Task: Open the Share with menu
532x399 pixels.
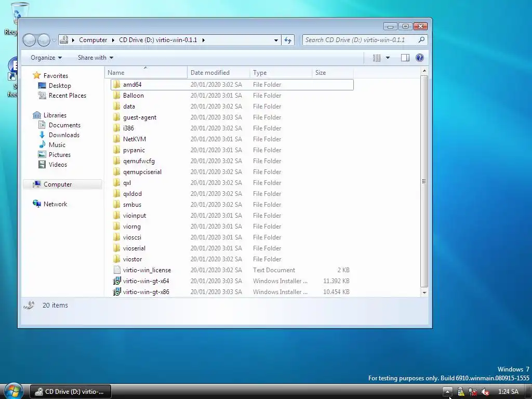Action: [96, 58]
